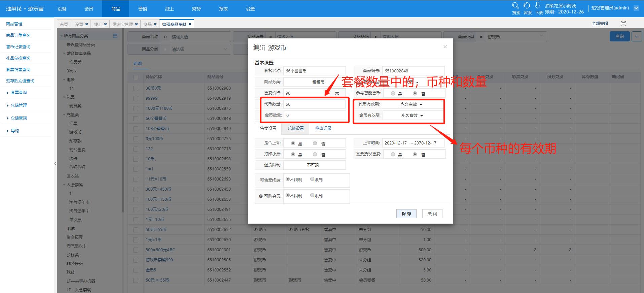Expand advanced query options arrow beside 查询
The image size is (644, 293).
(x=637, y=36)
